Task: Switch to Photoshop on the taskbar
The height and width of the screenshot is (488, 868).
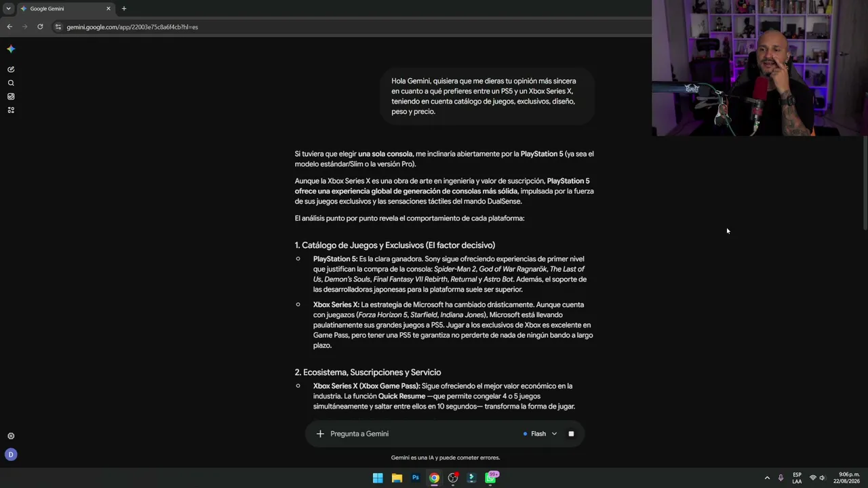Action: [416, 478]
